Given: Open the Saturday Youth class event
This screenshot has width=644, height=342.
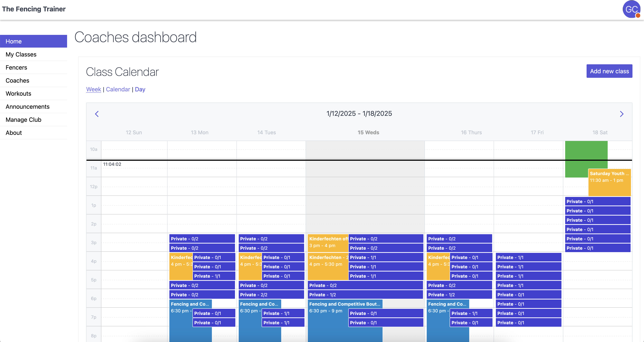Looking at the screenshot, I should [x=609, y=183].
